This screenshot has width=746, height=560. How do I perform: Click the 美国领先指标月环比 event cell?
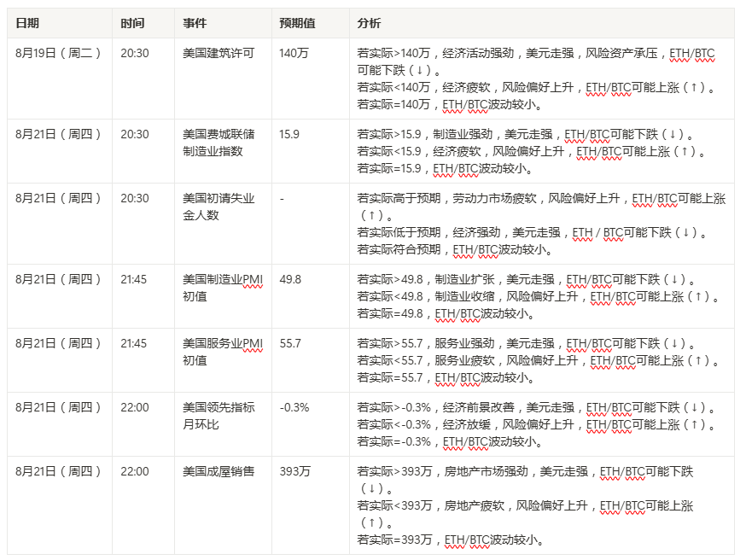pyautogui.click(x=219, y=416)
